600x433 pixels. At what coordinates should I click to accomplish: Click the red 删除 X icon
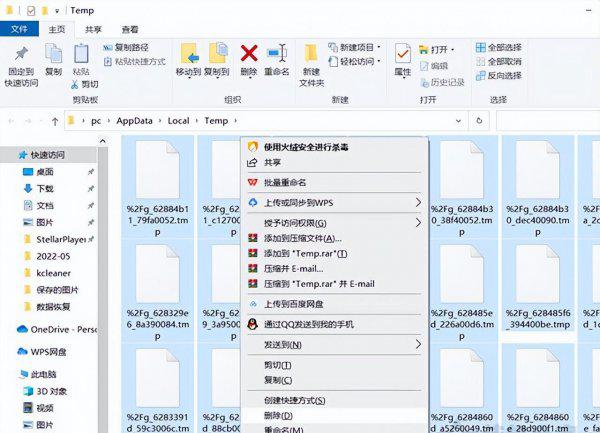[249, 53]
